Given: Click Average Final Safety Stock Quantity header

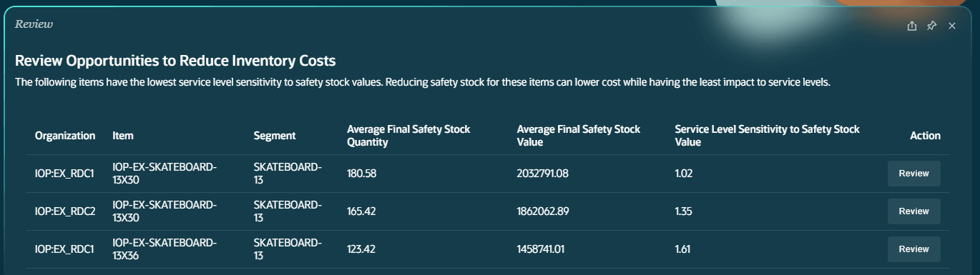Looking at the screenshot, I should (408, 136).
